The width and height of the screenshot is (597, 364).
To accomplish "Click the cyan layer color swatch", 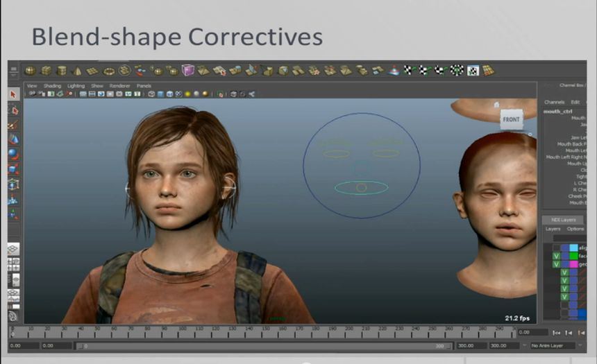I will 573,248.
